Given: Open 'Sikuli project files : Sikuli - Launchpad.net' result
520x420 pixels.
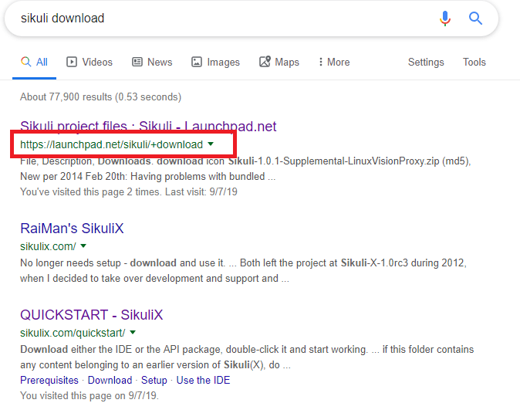Looking at the screenshot, I should click(x=148, y=127).
